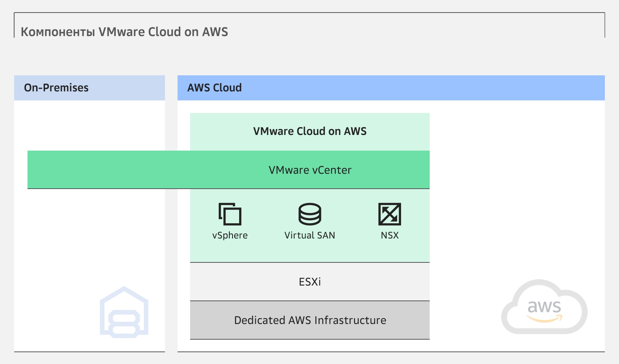Viewport: 619px width, 364px height.
Task: Click the AWS Cloud header label
Action: (x=214, y=87)
